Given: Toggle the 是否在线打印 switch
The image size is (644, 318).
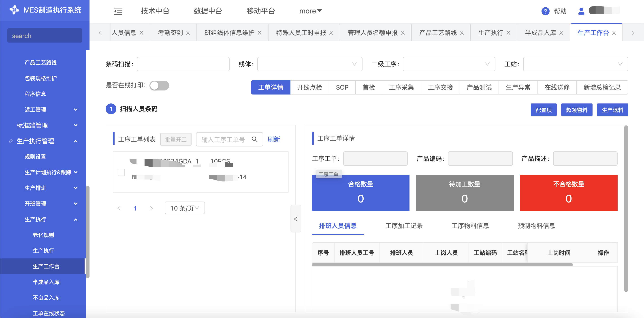Looking at the screenshot, I should pos(159,86).
